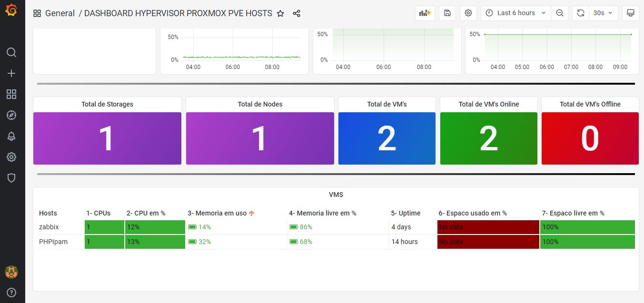Screen dimensions: 644x303
Task: Click the 86% free memory cell
Action: 338,227
